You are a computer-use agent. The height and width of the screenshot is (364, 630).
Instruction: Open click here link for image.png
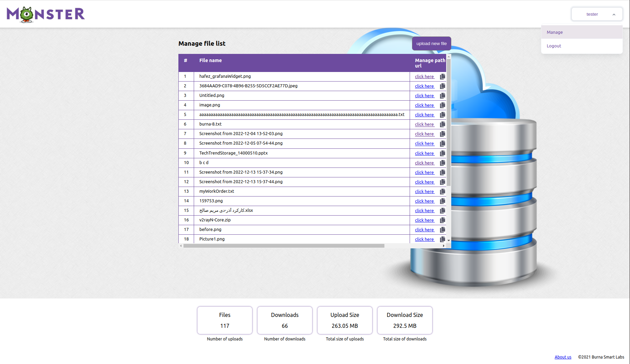click(425, 105)
